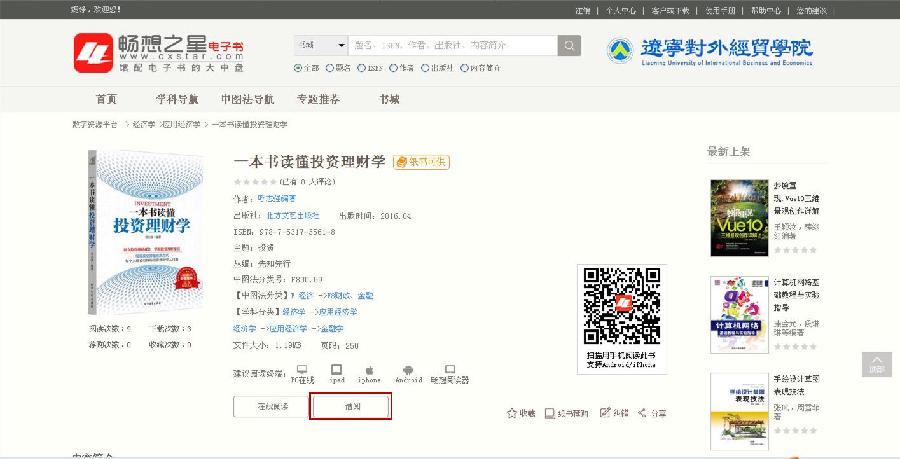
Task: Click the 数字资源平台 breadcrumb link
Action: click(x=95, y=125)
